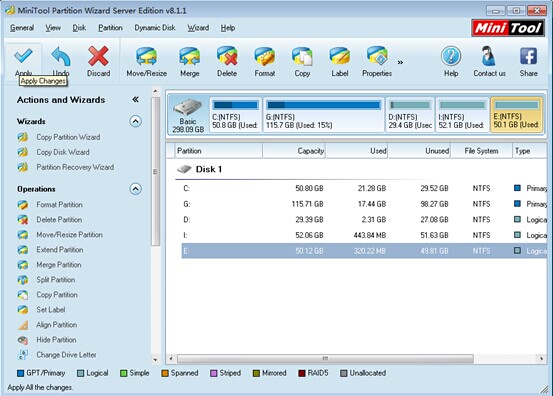Sort by Type column header
This screenshot has height=396, width=553.
529,151
